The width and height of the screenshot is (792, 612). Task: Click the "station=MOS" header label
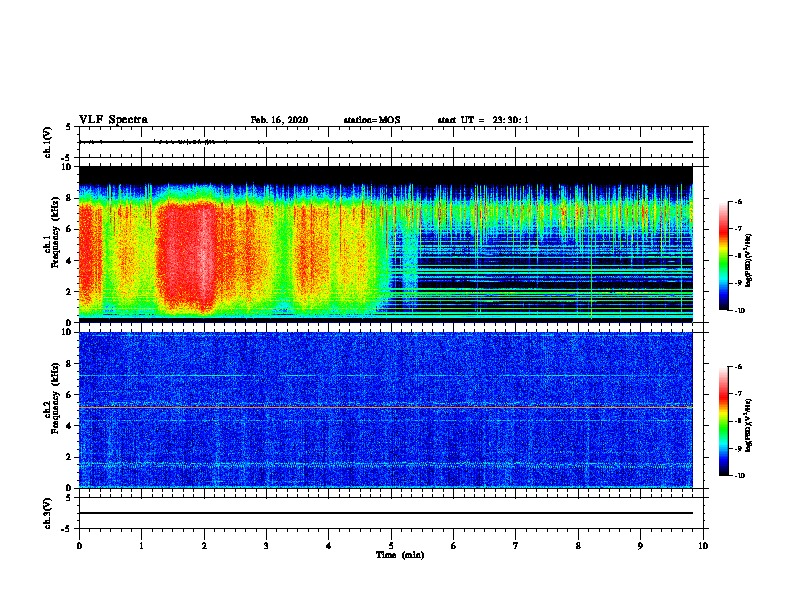(372, 120)
